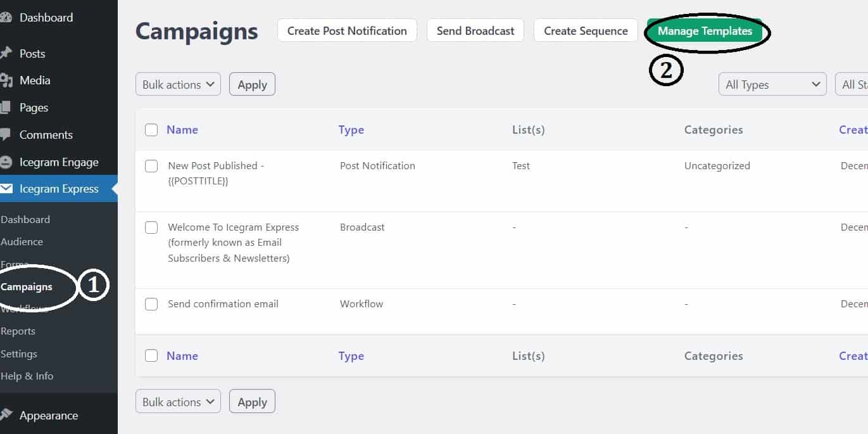The height and width of the screenshot is (434, 868).
Task: Open Comments in the sidebar
Action: click(x=46, y=135)
